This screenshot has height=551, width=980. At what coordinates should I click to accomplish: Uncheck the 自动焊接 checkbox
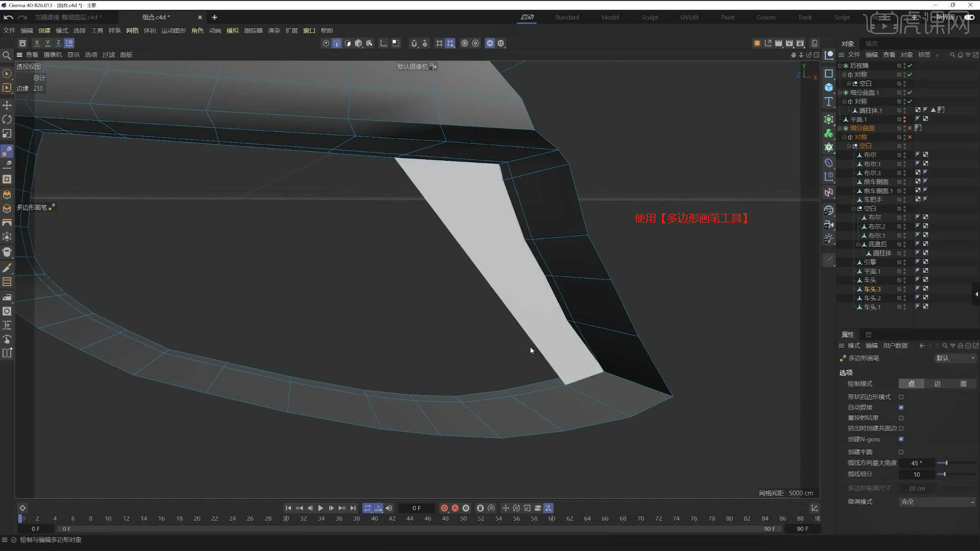(x=901, y=407)
